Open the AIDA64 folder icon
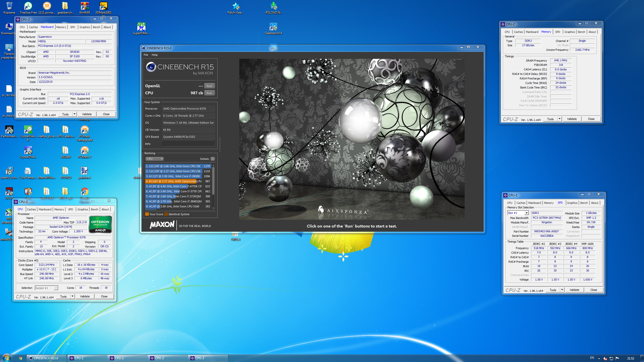 tap(65, 152)
